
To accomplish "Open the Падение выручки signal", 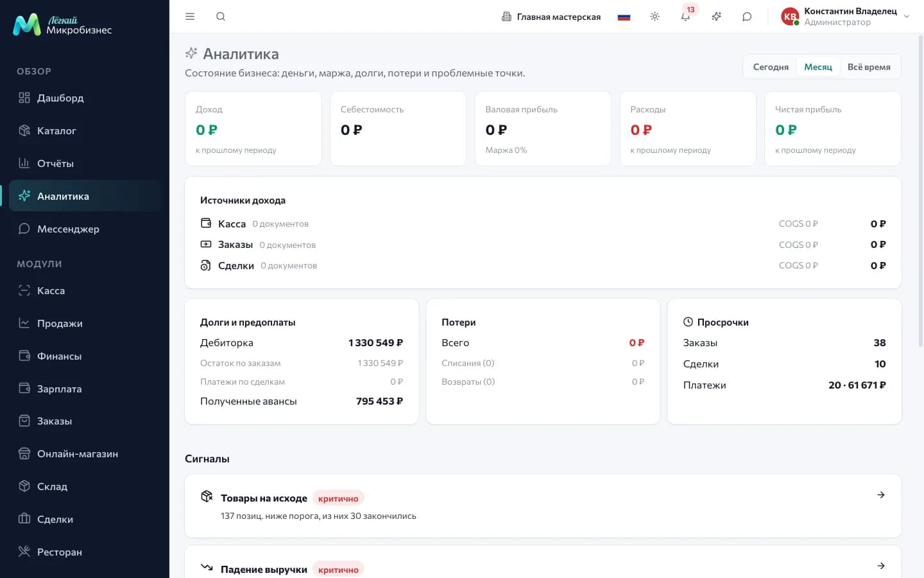I will pos(543,562).
